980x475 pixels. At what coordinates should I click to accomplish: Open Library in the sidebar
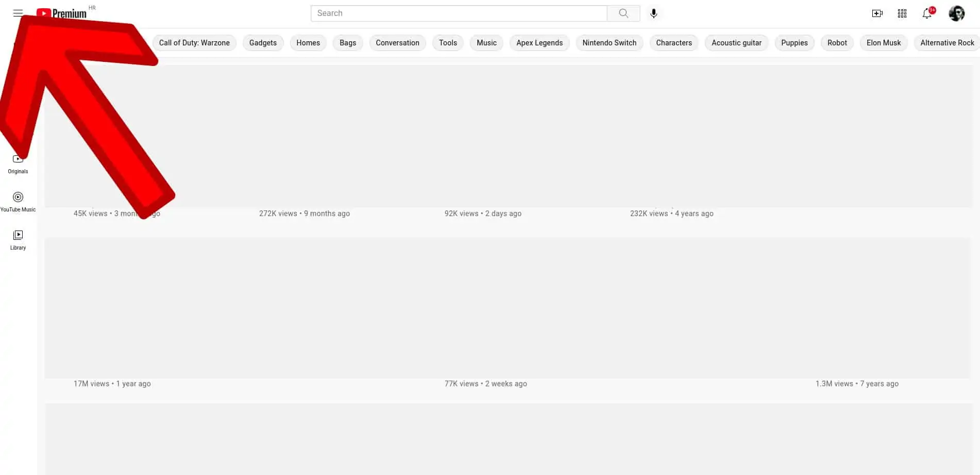18,240
